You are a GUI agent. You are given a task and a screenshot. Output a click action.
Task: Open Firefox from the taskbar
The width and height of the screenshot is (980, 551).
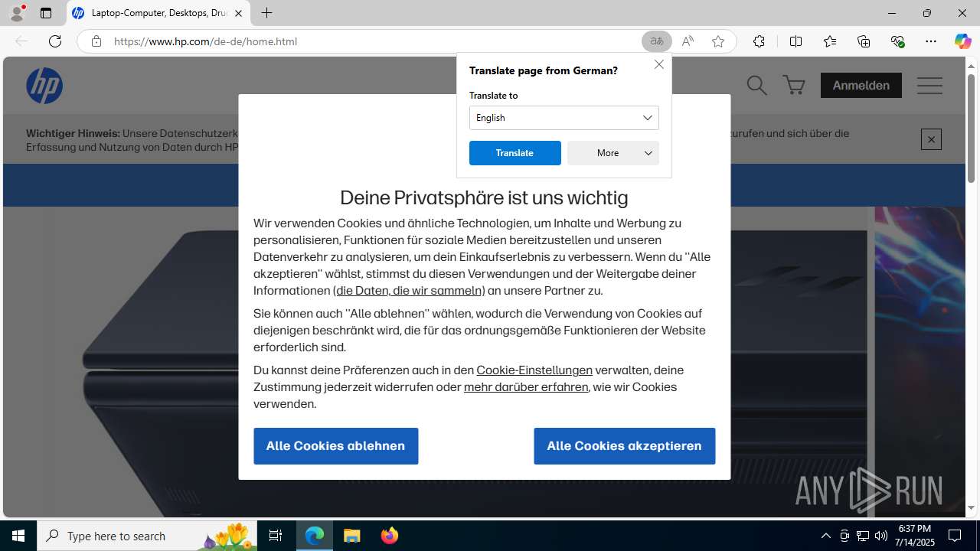pos(390,536)
